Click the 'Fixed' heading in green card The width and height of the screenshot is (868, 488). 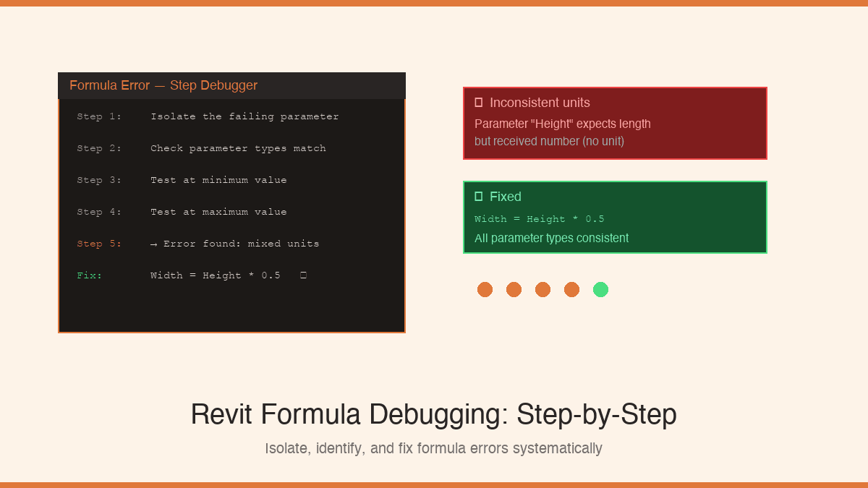506,197
